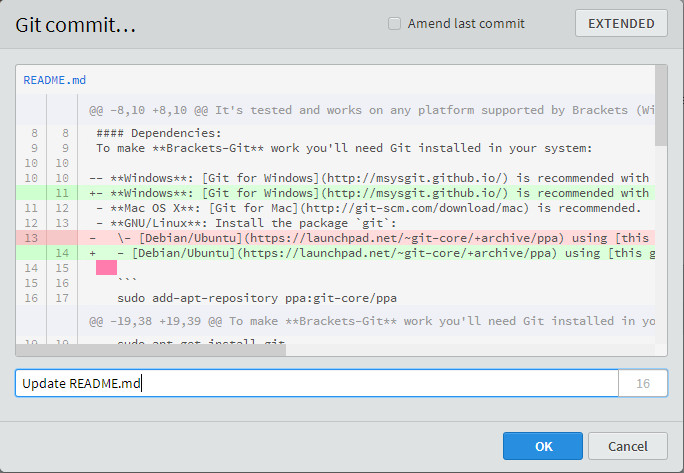684x473 pixels.
Task: Click the EXTENDED button
Action: tap(621, 24)
